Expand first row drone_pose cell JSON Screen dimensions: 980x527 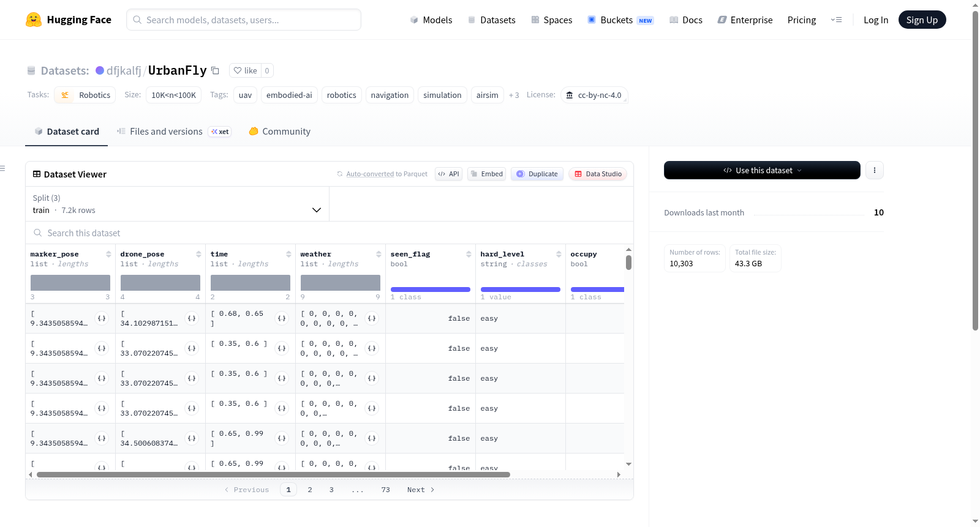pyautogui.click(x=192, y=318)
